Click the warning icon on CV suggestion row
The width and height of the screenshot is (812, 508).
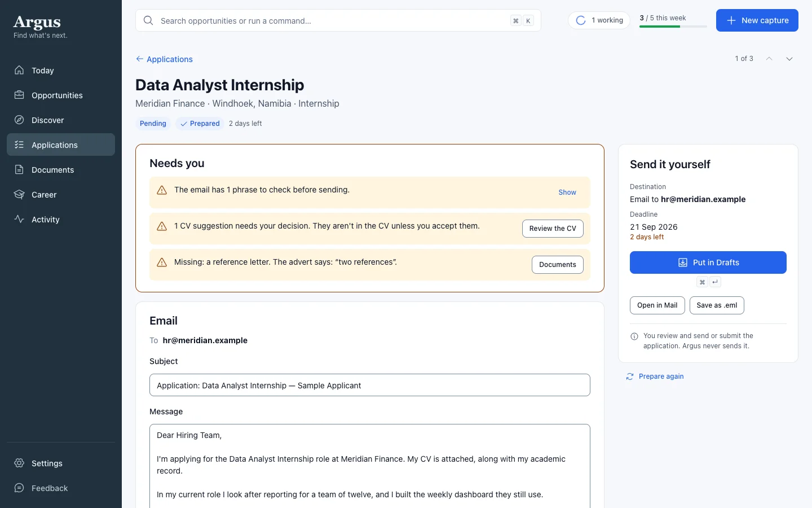pos(162,226)
